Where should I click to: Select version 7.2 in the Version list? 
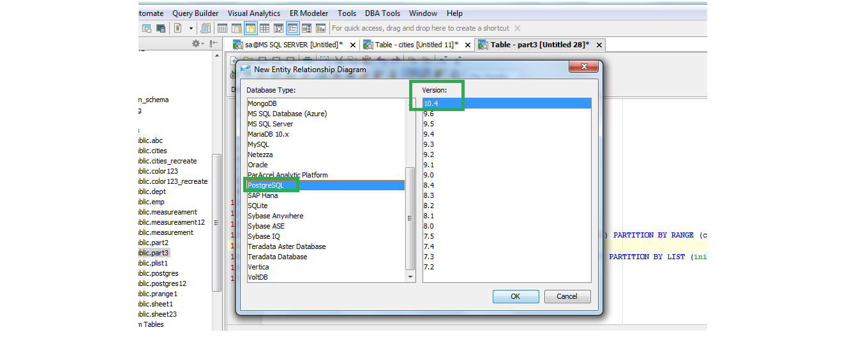coord(507,267)
